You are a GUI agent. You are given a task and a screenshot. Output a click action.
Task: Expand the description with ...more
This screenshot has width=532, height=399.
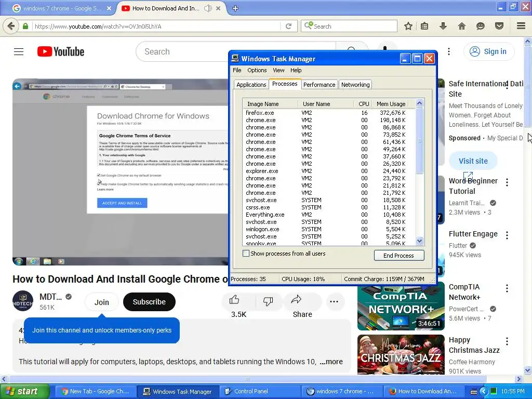[x=331, y=362]
